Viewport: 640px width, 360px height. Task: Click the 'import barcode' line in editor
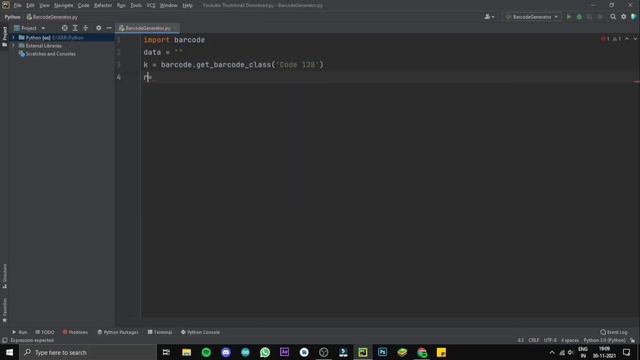(174, 40)
